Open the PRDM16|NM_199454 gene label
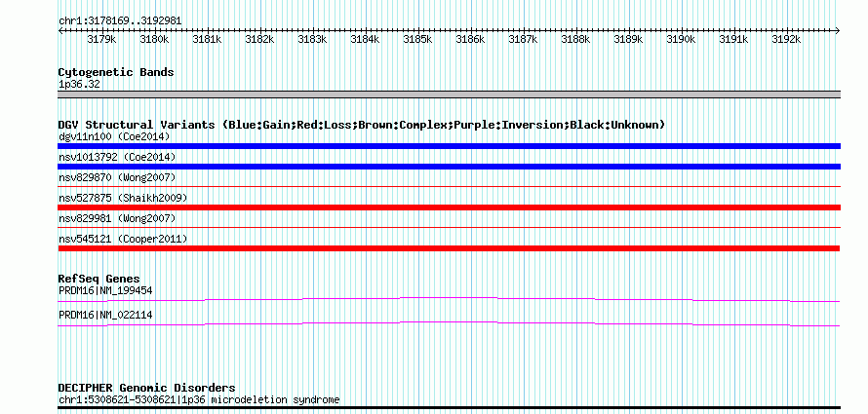Screen dimensions: 868x414 pyautogui.click(x=105, y=290)
